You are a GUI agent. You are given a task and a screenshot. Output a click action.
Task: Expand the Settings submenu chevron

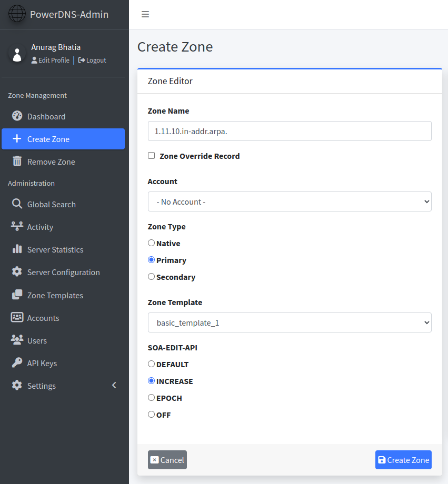point(114,385)
